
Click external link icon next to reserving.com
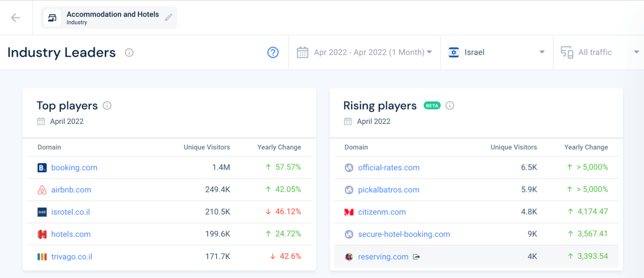pyautogui.click(x=417, y=257)
